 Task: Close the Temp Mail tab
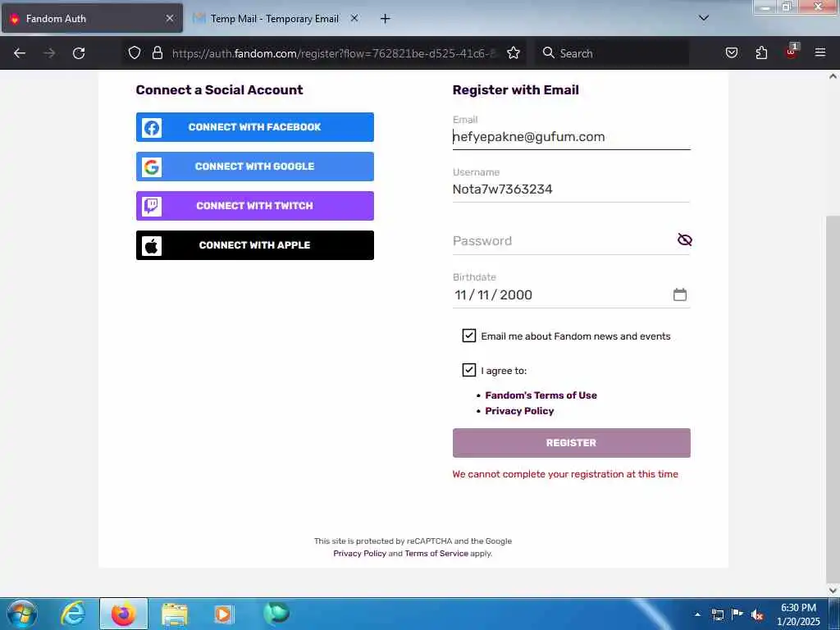[x=354, y=18]
